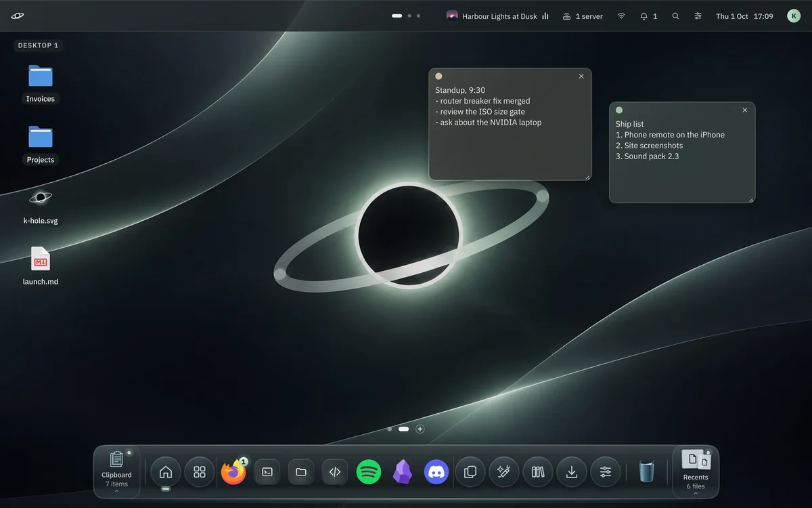
Task: Select the active workspace pill in top bar
Action: pos(397,16)
